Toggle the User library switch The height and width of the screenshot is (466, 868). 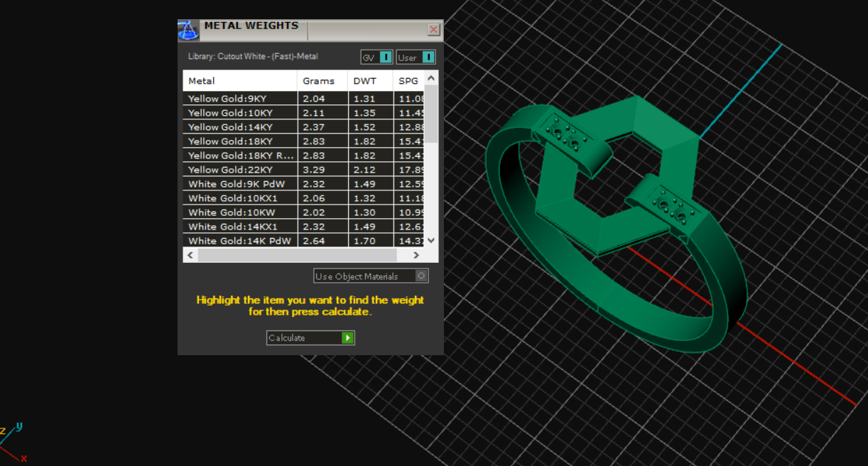[427, 58]
